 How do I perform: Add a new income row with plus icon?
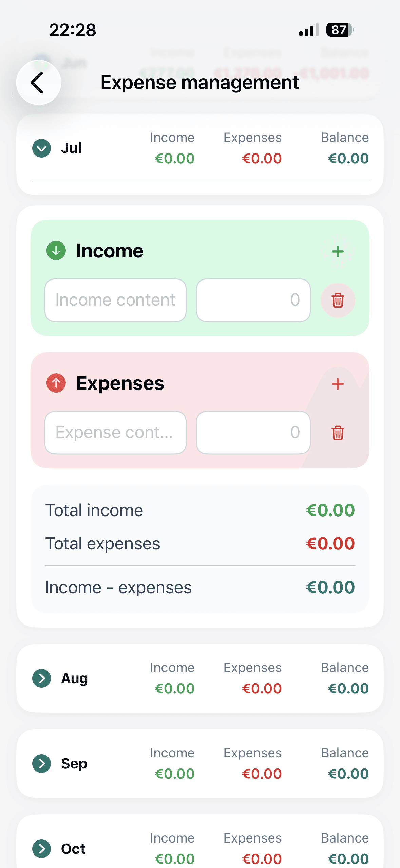click(x=338, y=252)
